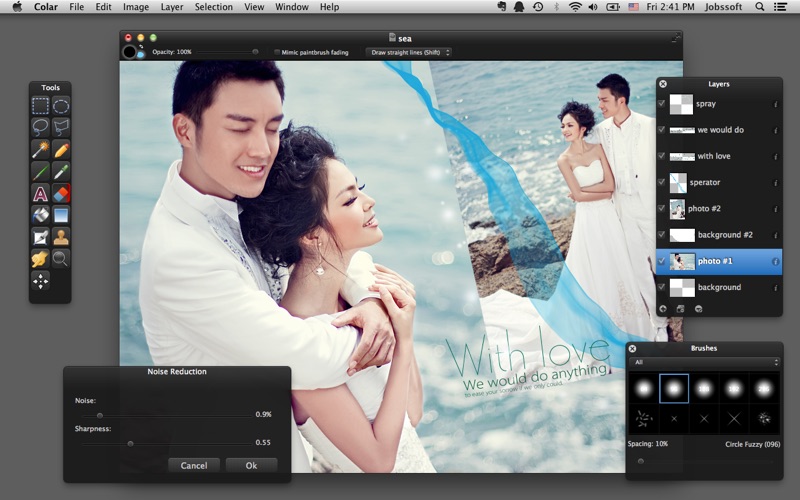
Task: Toggle visibility of background #2 layer
Action: (662, 235)
